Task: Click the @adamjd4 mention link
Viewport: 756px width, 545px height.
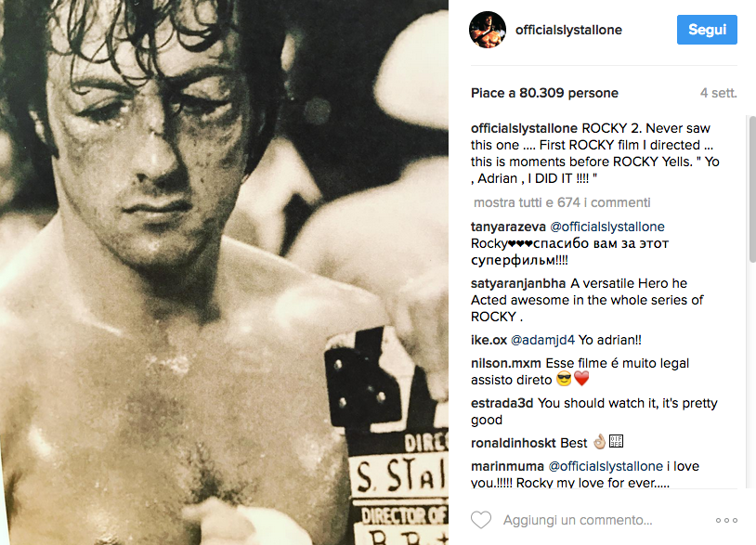Action: (542, 340)
